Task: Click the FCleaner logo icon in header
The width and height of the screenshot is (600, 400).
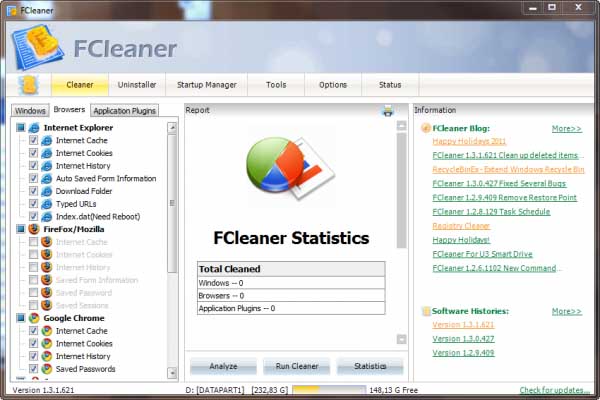Action: click(38, 48)
